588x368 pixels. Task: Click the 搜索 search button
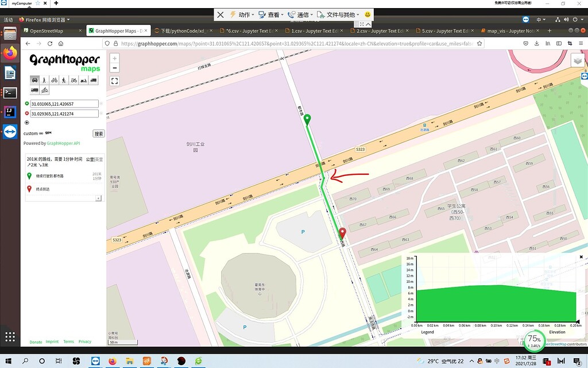pos(99,133)
